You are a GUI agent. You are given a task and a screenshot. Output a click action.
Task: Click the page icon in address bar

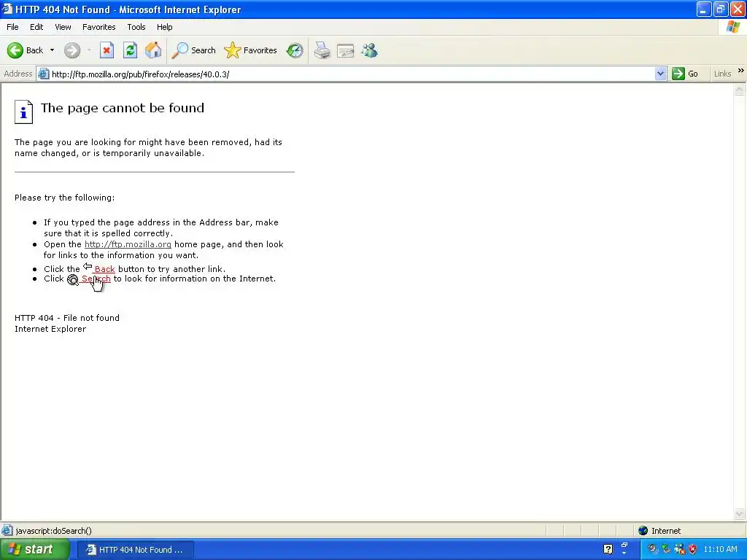(43, 74)
